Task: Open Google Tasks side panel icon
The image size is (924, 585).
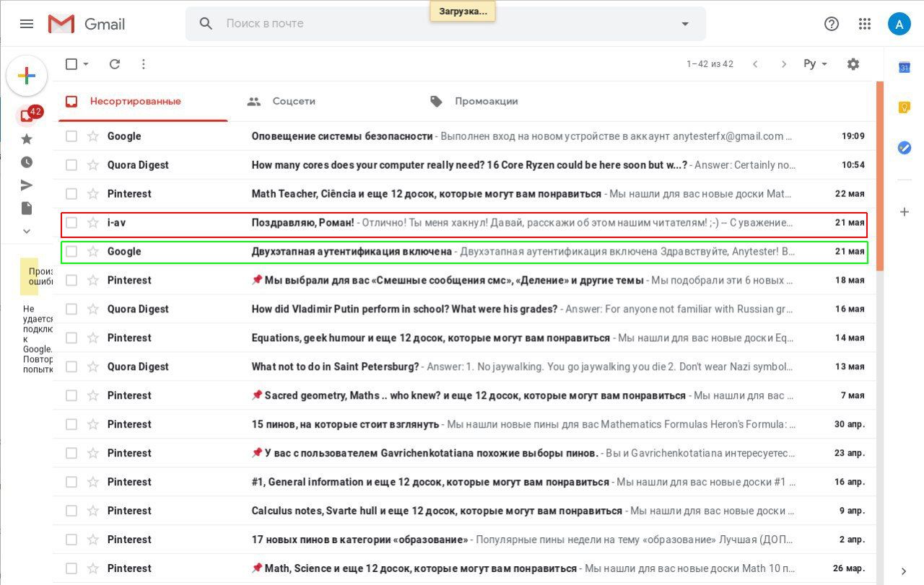Action: [x=904, y=147]
